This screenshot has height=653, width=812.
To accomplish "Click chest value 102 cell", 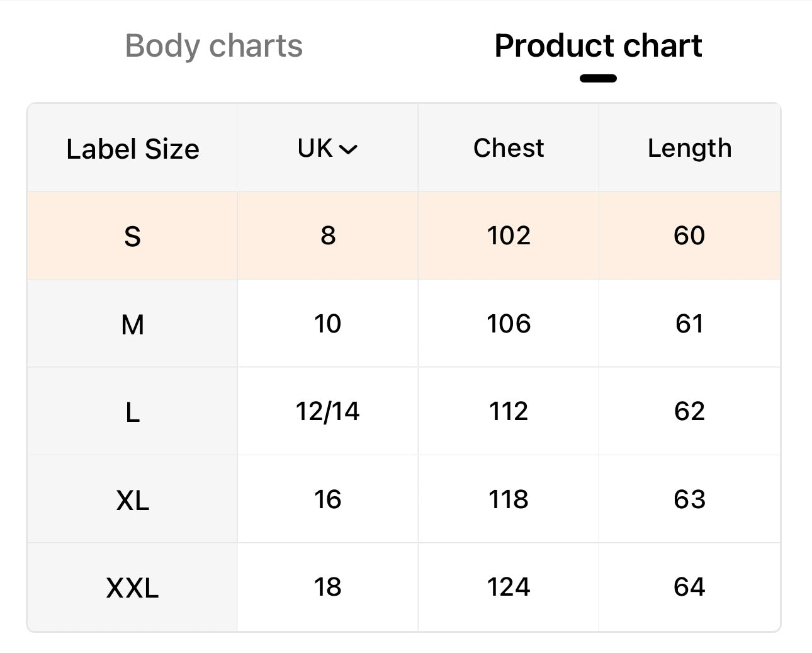I will 509,236.
